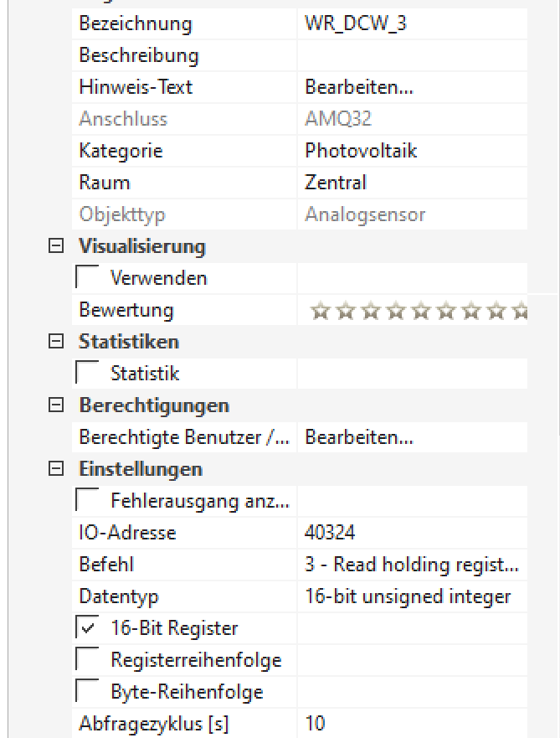Enable the Verwenden checkbox
Image resolution: width=560 pixels, height=738 pixels.
(87, 278)
